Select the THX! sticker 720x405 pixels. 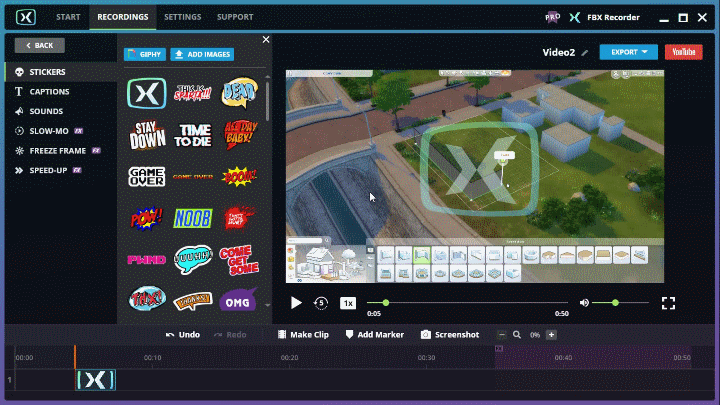(x=146, y=298)
